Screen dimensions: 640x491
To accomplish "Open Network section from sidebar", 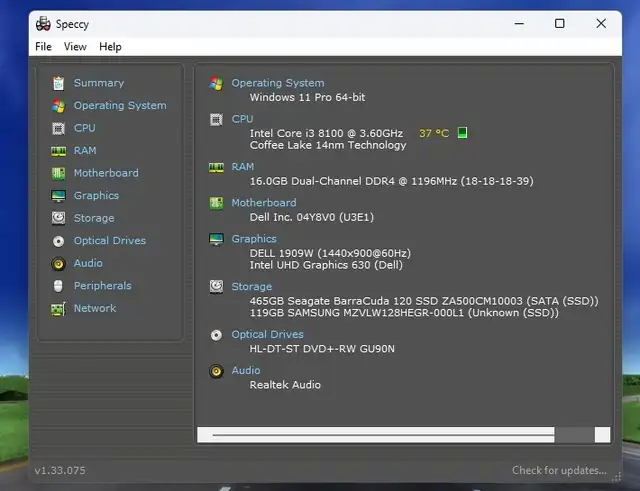I will (95, 308).
